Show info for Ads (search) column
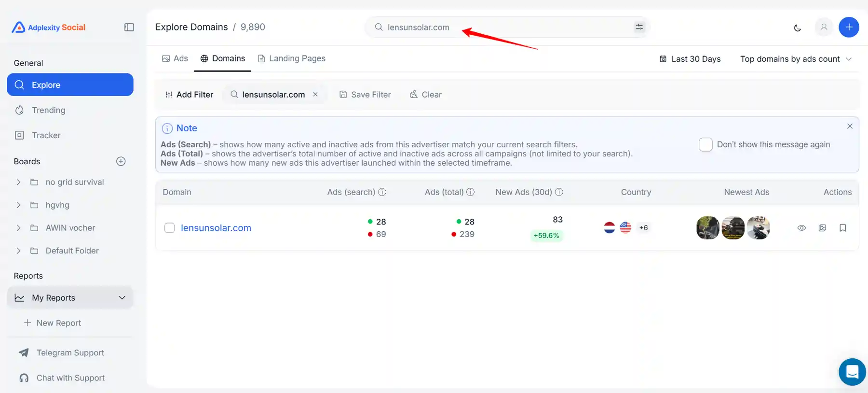This screenshot has width=868, height=393. 382,192
